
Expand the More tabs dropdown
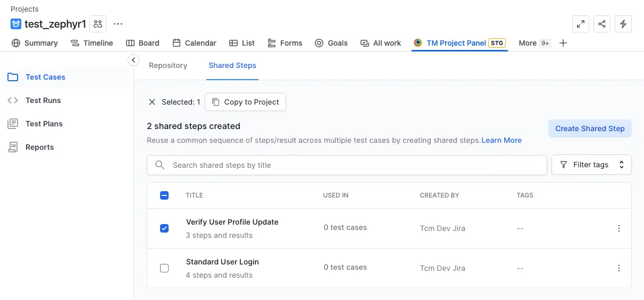click(x=534, y=43)
